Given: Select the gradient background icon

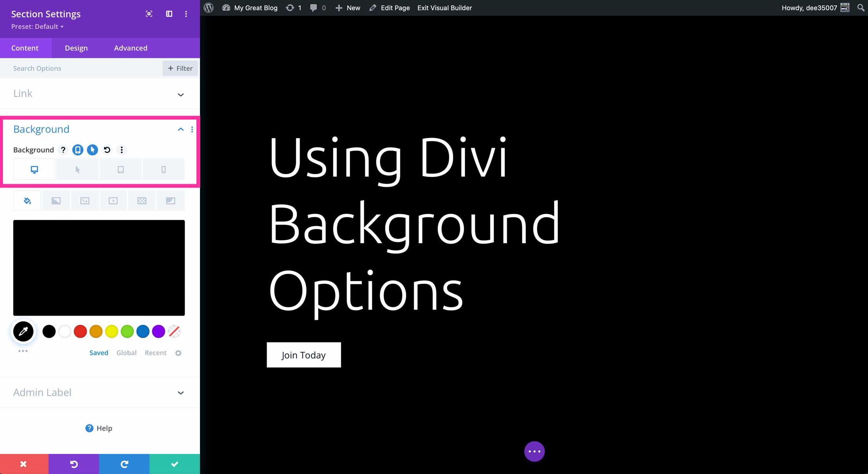Looking at the screenshot, I should (56, 201).
